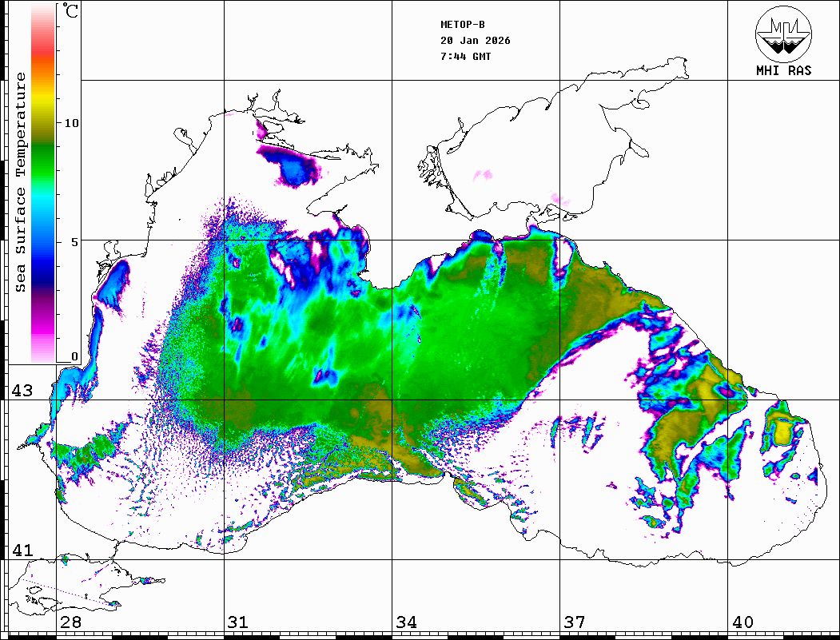Click the MHI RAS text label
The image size is (840, 640).
coord(783,71)
